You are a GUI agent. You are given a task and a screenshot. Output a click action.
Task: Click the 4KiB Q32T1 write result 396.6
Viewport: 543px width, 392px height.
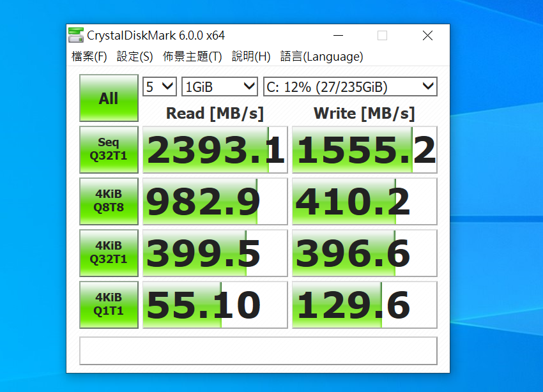point(365,253)
